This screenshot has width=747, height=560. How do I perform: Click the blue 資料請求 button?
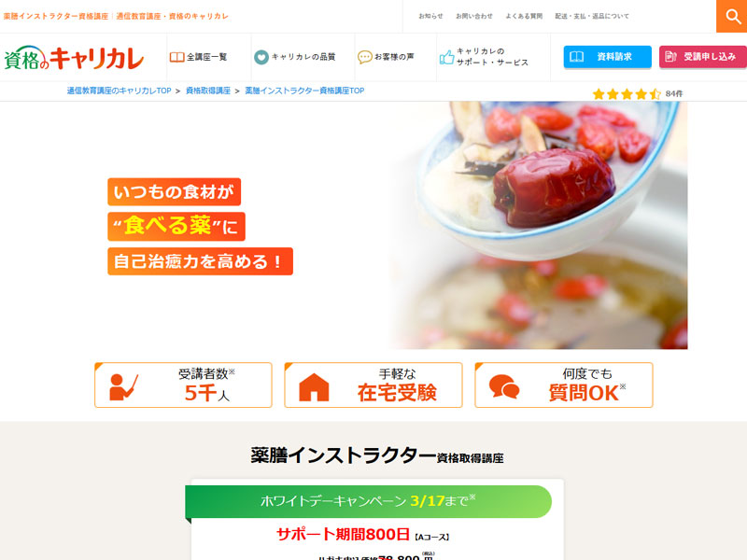pyautogui.click(x=608, y=57)
